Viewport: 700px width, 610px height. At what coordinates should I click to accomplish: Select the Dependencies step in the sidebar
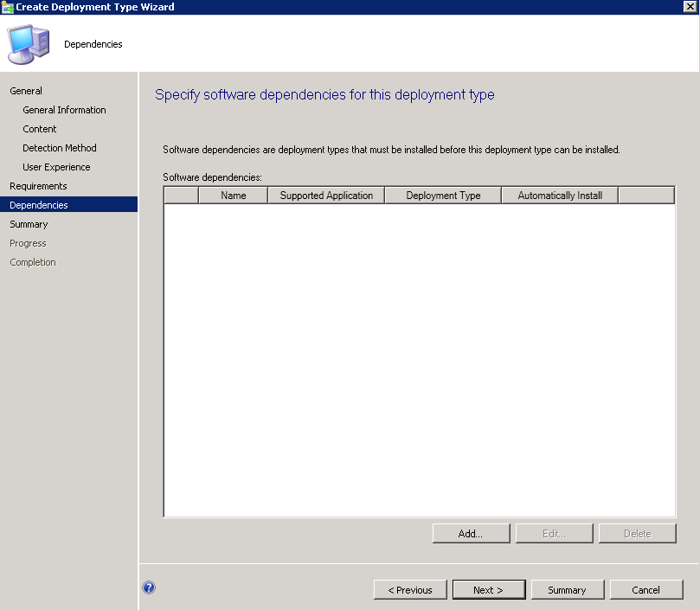click(68, 204)
